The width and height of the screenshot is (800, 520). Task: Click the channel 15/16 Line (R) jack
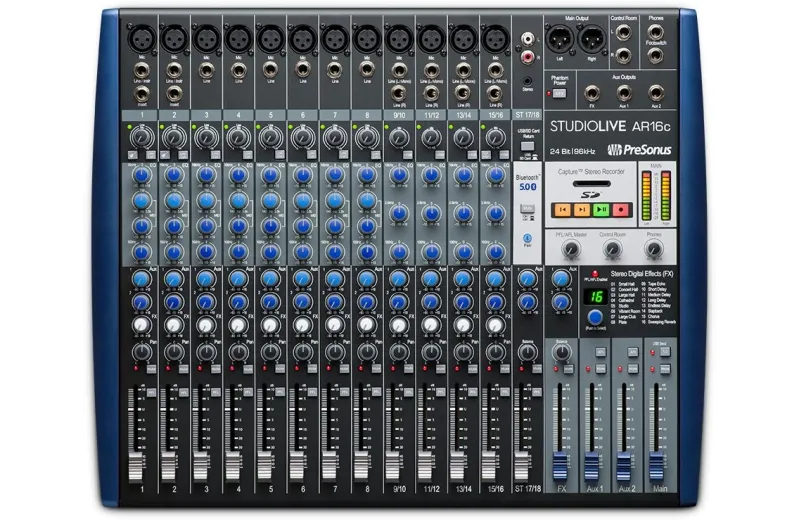tap(494, 93)
